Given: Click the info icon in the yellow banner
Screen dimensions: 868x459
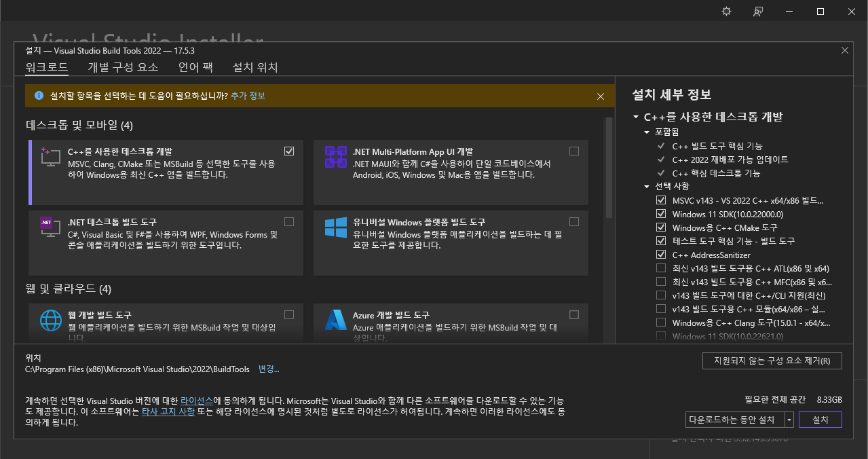Looking at the screenshot, I should click(x=39, y=96).
